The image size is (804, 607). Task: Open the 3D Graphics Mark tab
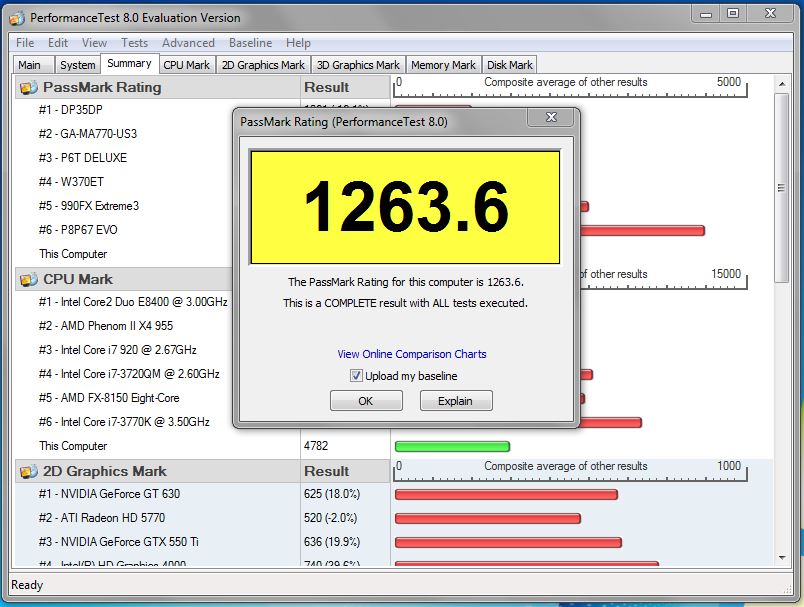point(358,65)
